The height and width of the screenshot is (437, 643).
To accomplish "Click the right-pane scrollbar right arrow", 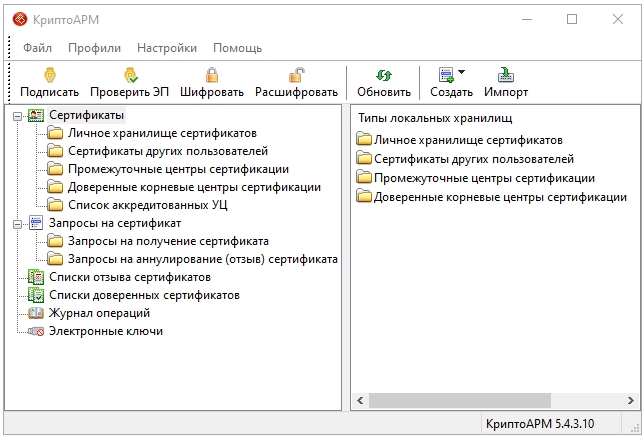I will point(631,401).
